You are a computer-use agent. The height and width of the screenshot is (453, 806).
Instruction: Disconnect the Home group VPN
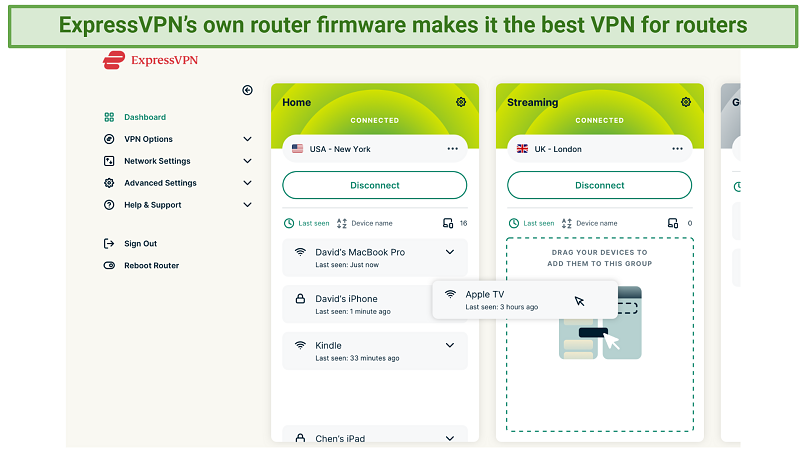click(374, 185)
